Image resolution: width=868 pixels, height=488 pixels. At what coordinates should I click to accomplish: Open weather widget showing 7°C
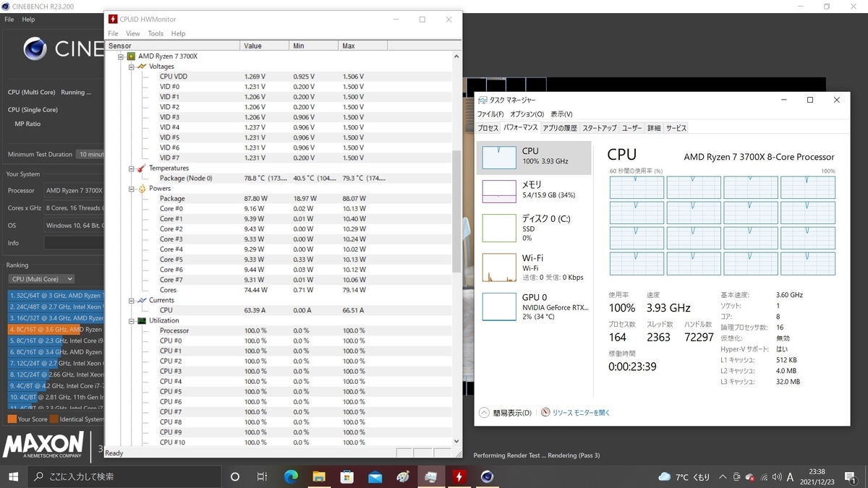pos(684,477)
